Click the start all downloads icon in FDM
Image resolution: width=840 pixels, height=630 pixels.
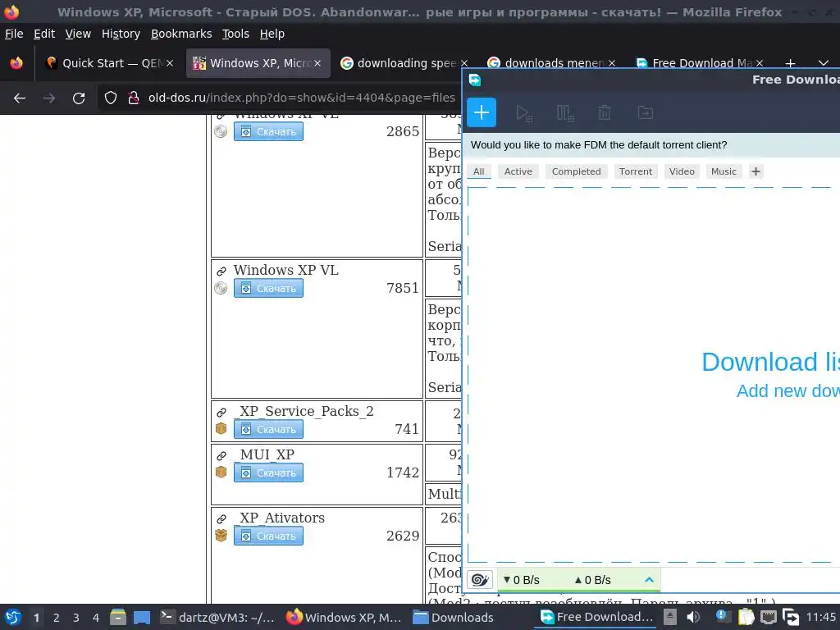coord(523,113)
